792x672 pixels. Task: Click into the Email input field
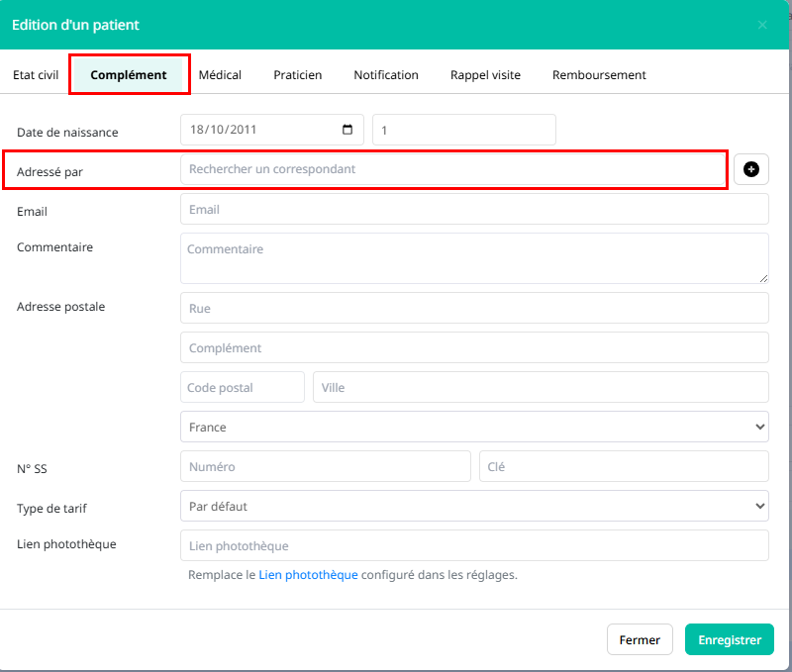474,209
